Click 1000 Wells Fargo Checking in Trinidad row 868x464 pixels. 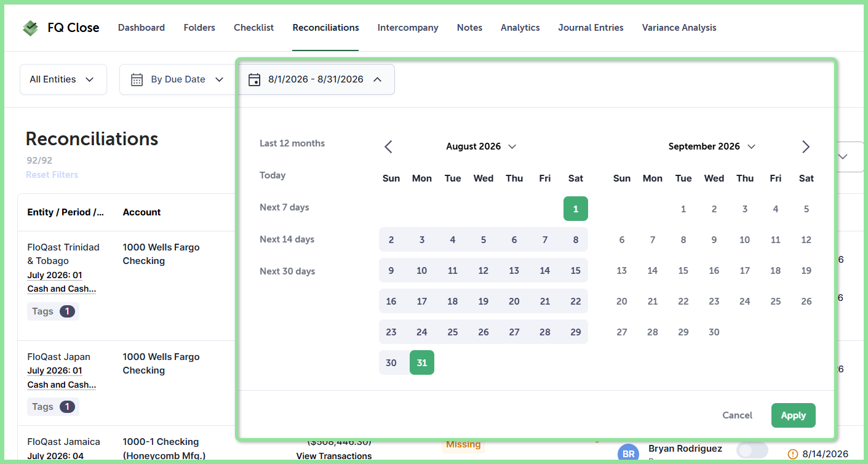point(161,254)
